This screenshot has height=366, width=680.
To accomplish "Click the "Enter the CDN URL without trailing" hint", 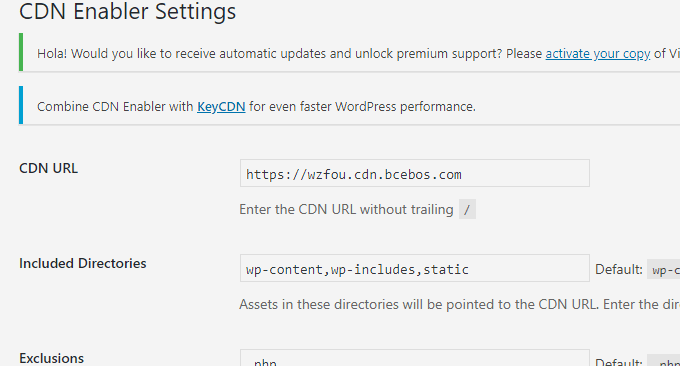I will coord(347,209).
